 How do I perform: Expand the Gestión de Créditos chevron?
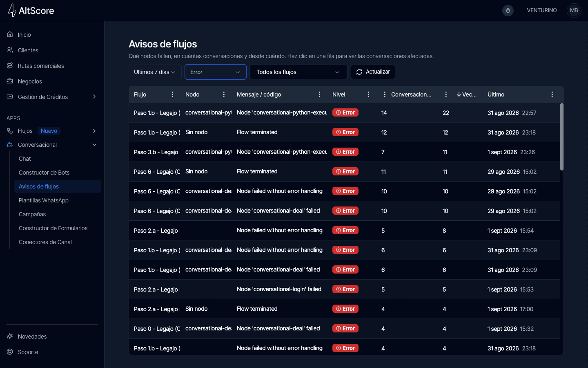click(x=94, y=97)
